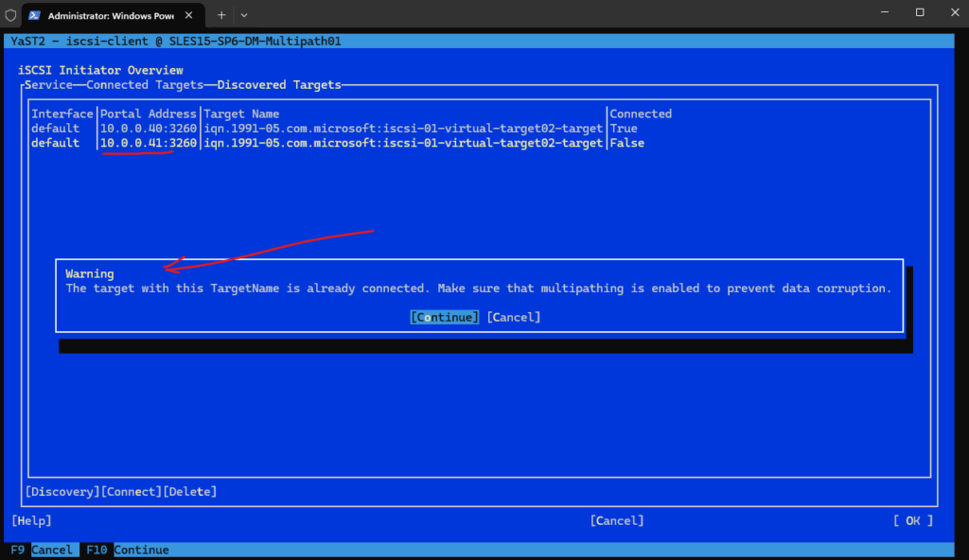Click the False connected status cell
The width and height of the screenshot is (969, 560).
(x=626, y=143)
